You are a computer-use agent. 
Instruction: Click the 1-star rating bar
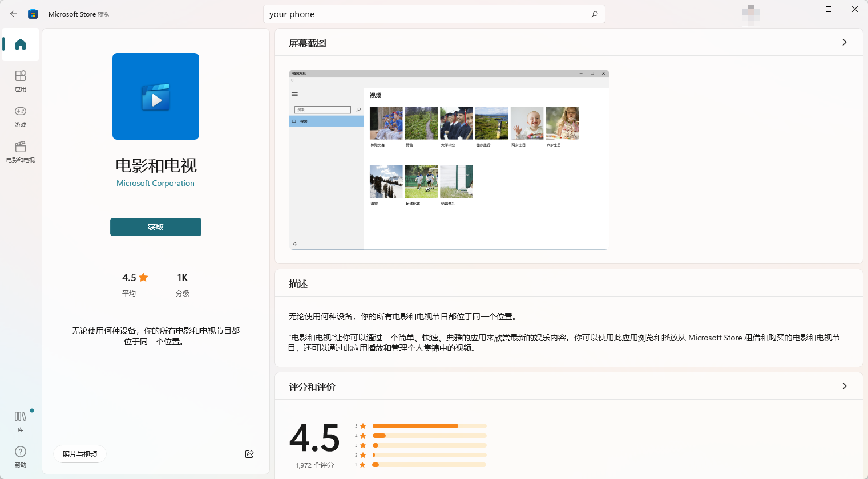point(429,465)
